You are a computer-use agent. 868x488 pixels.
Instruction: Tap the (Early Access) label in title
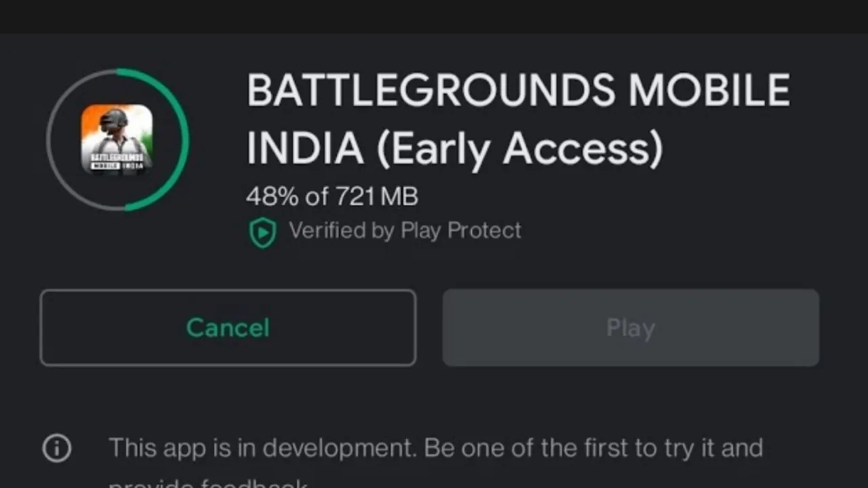pyautogui.click(x=519, y=150)
